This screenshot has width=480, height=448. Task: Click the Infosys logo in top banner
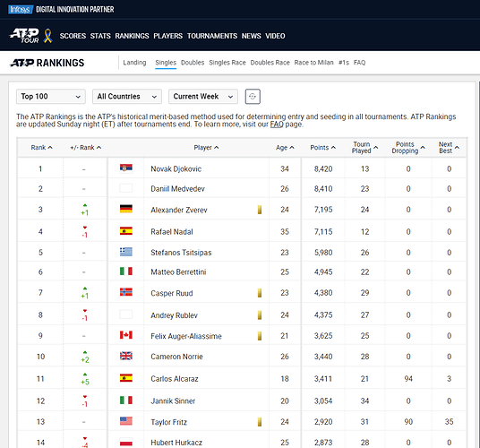(x=21, y=10)
